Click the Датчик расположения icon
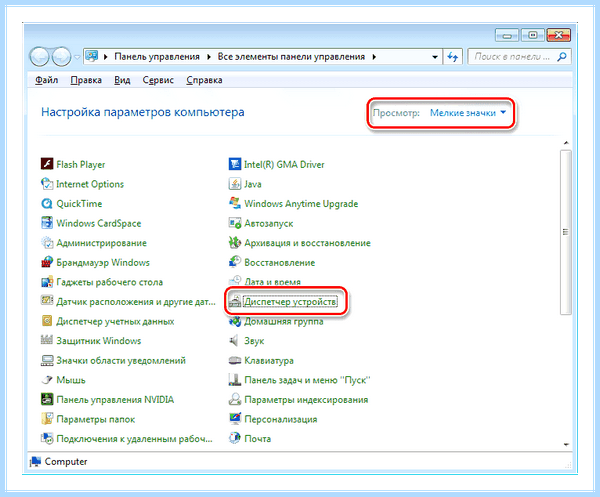Viewport: 600px width, 497px height. pyautogui.click(x=47, y=301)
